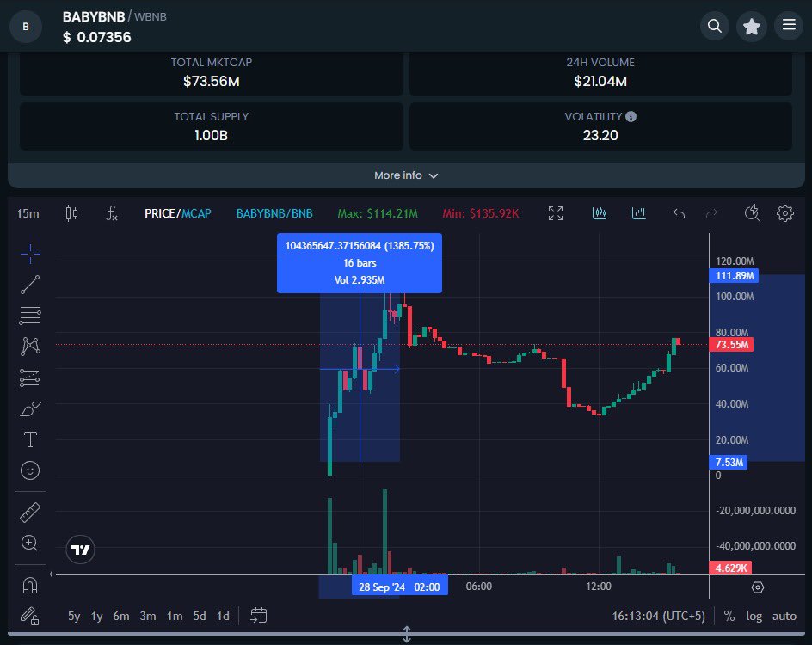
Task: Open the volatility info tooltip icon
Action: [631, 116]
